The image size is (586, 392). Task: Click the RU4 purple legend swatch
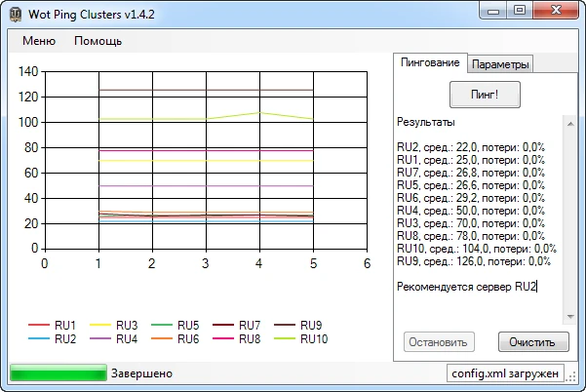point(99,339)
